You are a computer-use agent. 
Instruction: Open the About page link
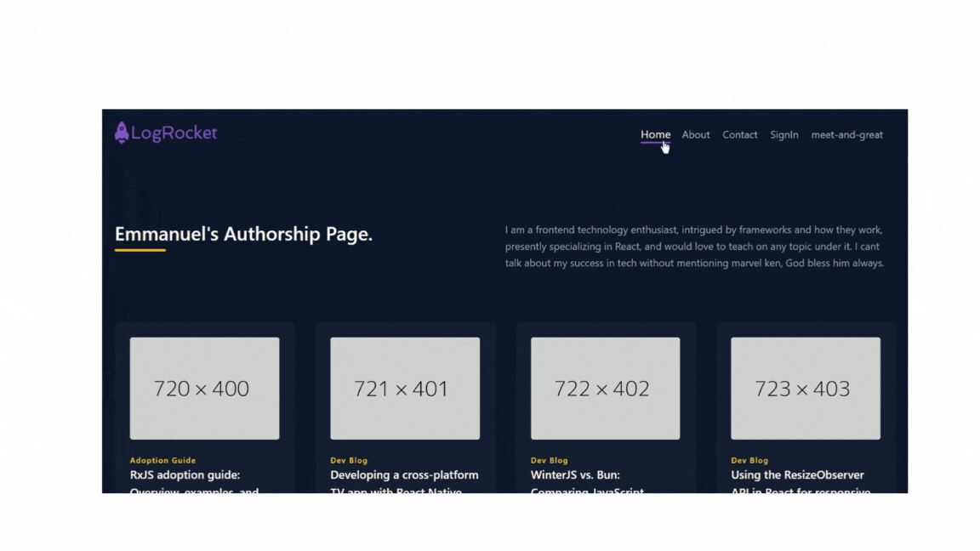click(x=695, y=134)
